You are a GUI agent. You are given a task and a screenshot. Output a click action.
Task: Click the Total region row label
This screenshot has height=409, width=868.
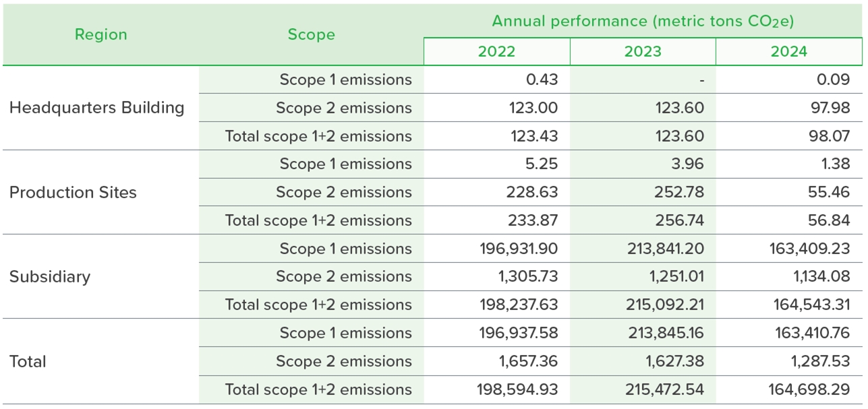pos(28,362)
